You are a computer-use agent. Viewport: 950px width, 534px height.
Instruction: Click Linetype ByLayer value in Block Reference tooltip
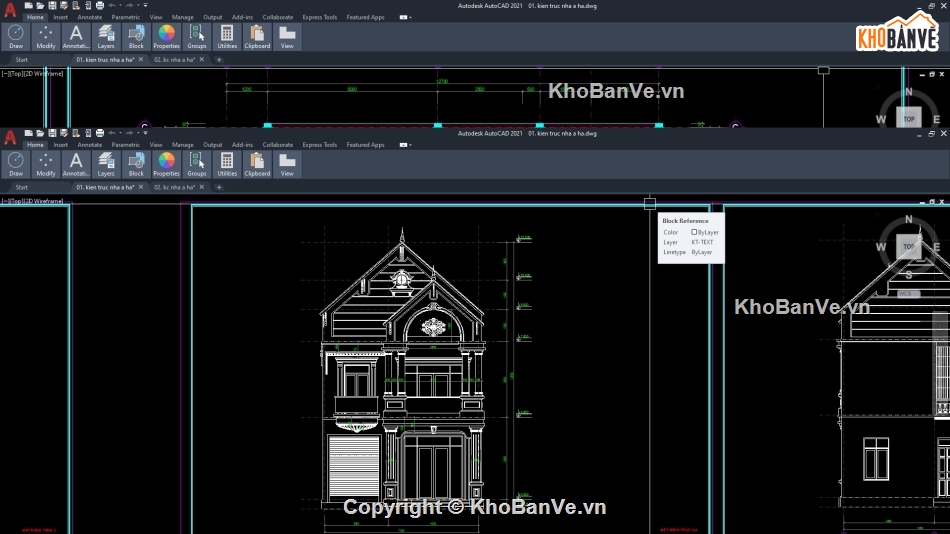pyautogui.click(x=702, y=252)
